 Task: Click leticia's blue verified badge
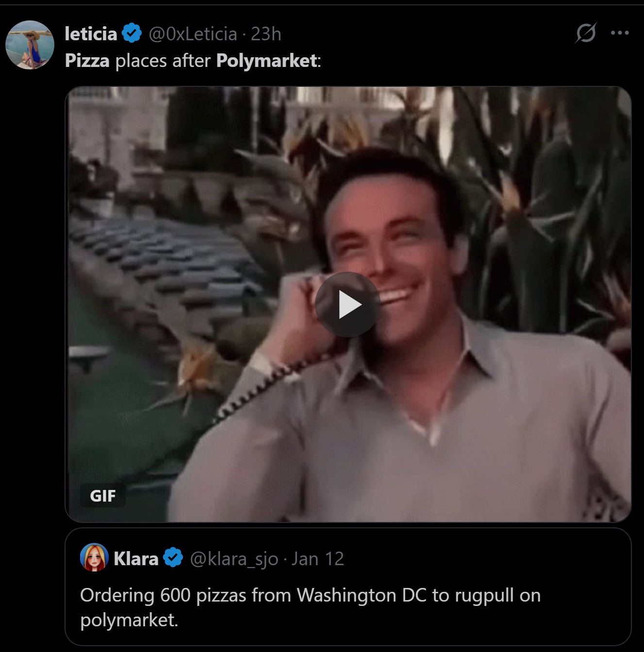132,33
